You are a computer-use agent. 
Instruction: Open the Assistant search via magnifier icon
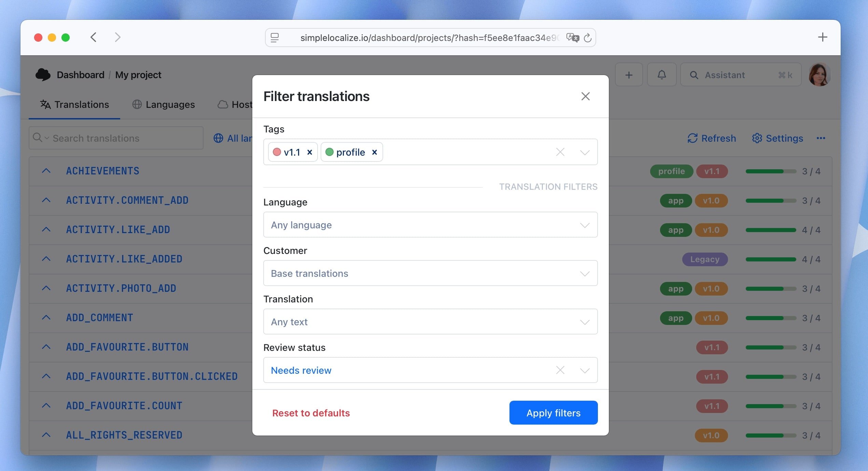point(694,75)
